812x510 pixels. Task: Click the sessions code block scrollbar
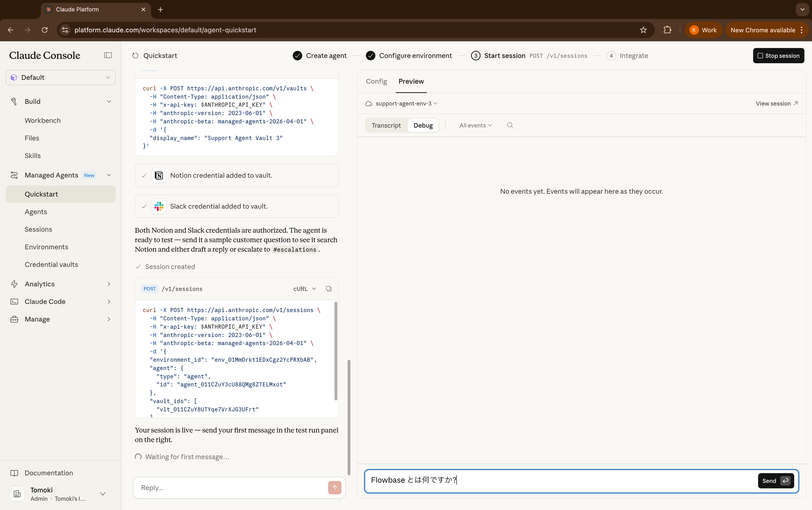pos(335,351)
